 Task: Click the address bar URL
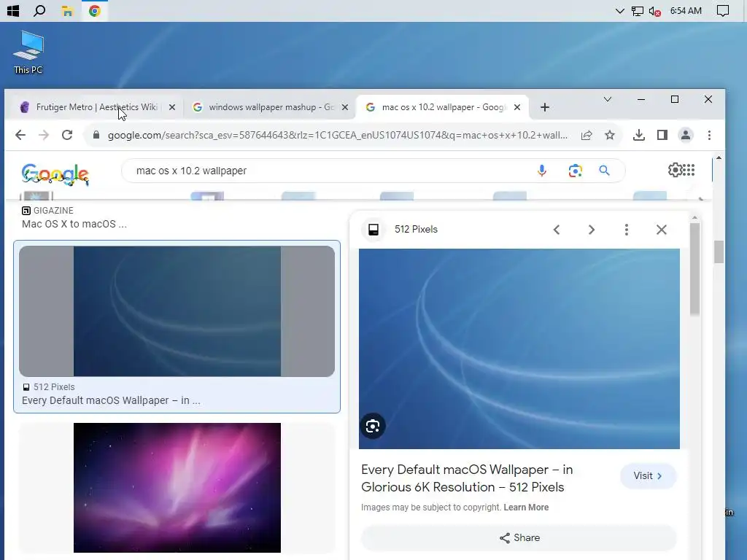(337, 135)
